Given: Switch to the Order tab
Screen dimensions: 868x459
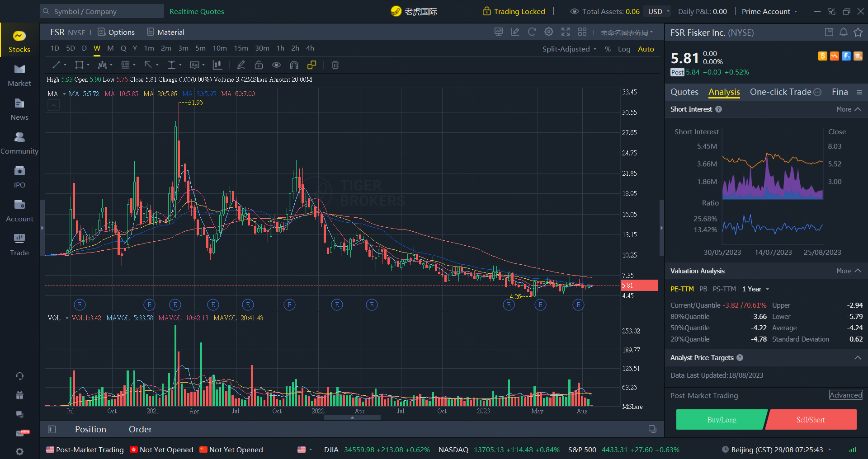Looking at the screenshot, I should point(140,429).
